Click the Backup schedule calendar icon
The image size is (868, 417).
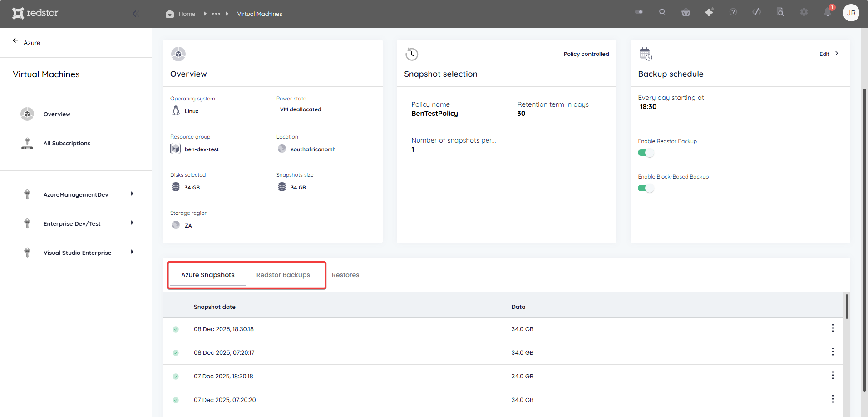point(646,54)
